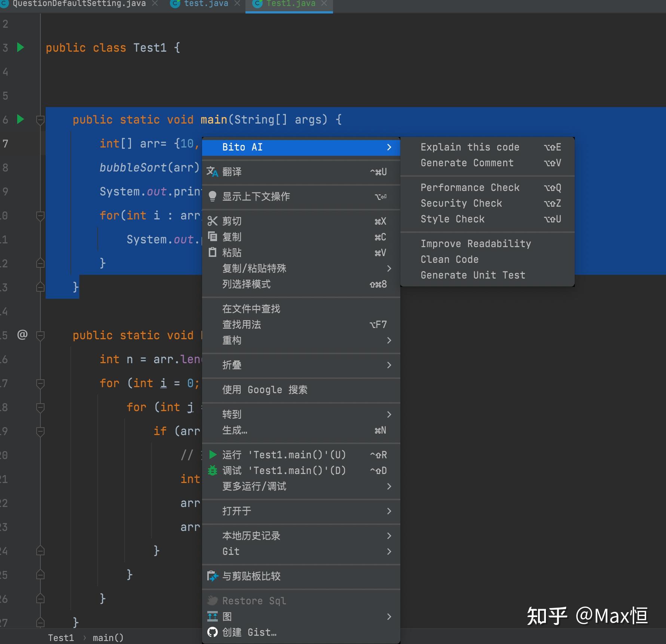Click the Restore Sql icon
This screenshot has height=644, width=666.
click(212, 601)
